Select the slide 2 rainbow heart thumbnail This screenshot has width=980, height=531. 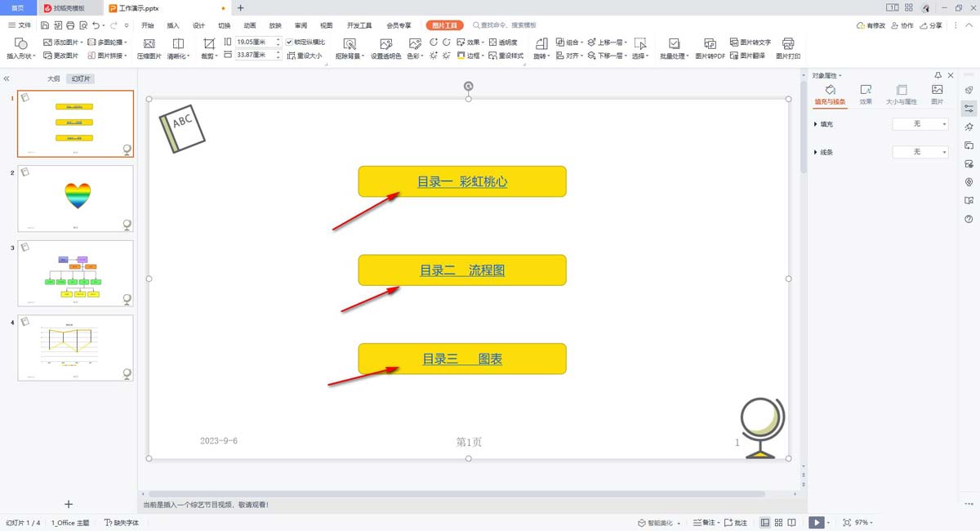pyautogui.click(x=75, y=199)
